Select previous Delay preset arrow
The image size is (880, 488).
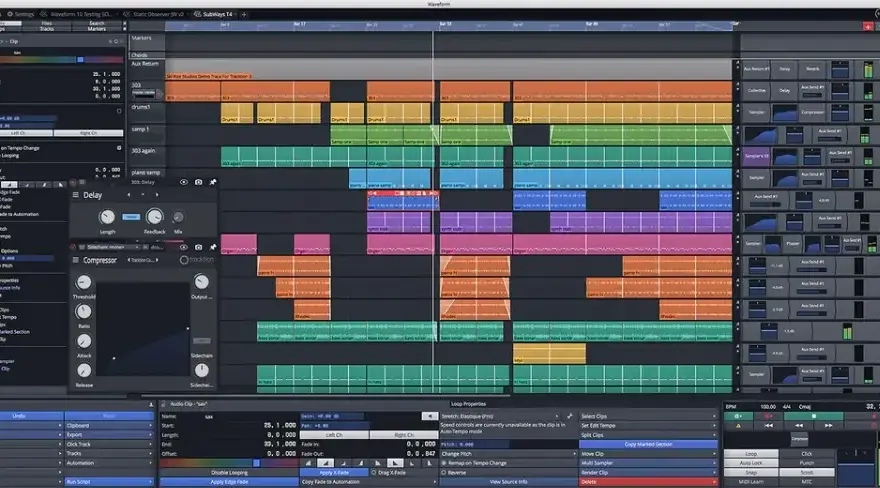pyautogui.click(x=129, y=195)
